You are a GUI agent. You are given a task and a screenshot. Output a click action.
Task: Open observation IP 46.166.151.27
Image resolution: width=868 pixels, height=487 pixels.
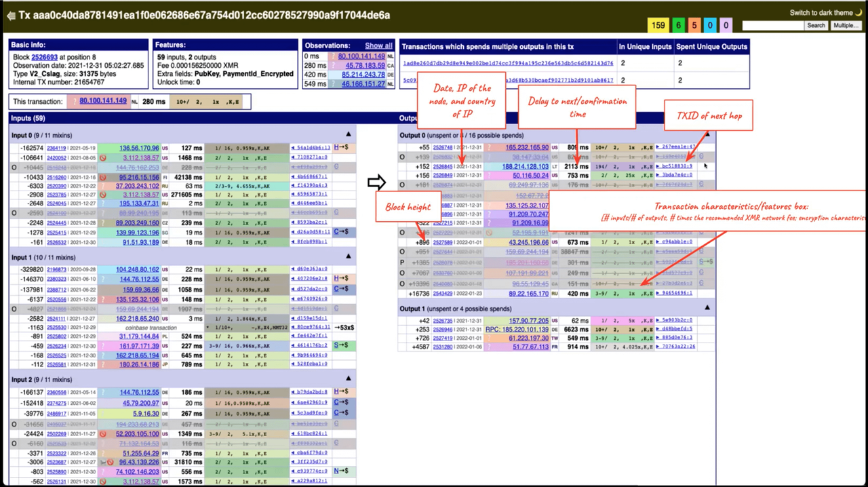click(363, 84)
